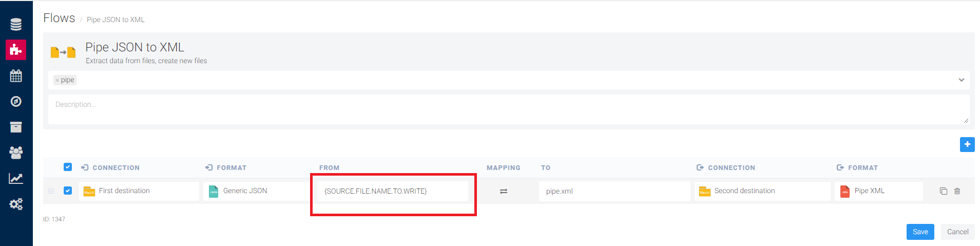Open mapping via the arrows icon
The image size is (980, 246).
(x=504, y=191)
